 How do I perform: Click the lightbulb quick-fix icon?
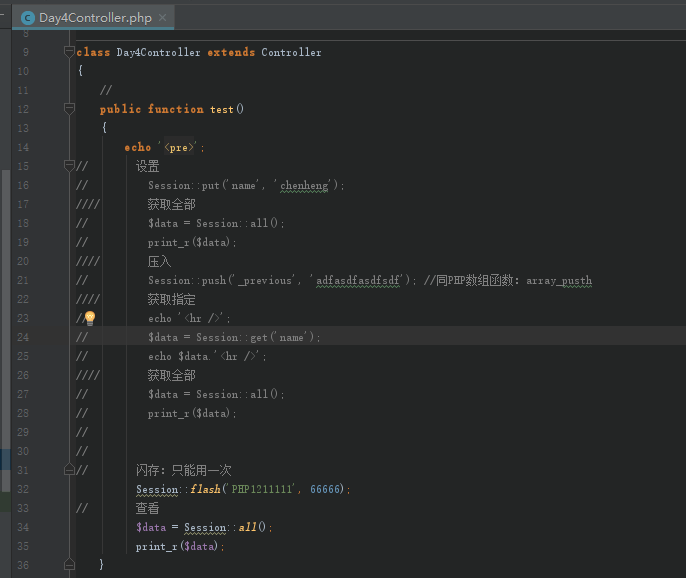point(89,318)
